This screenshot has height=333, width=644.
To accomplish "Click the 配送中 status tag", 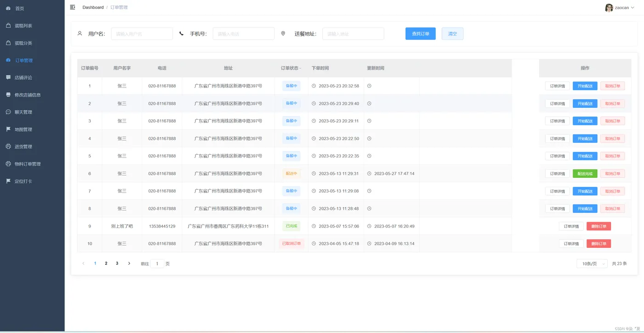I will [x=292, y=174].
